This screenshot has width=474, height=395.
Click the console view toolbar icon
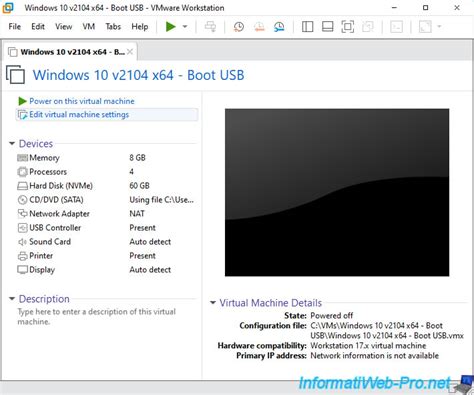point(396,27)
